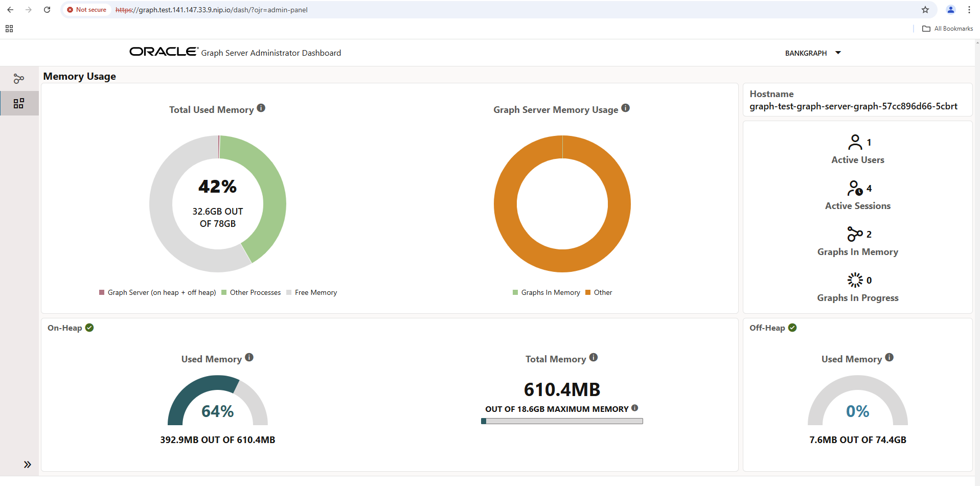This screenshot has width=980, height=486.
Task: Open the graph view sidebar icon
Action: pos(19,79)
